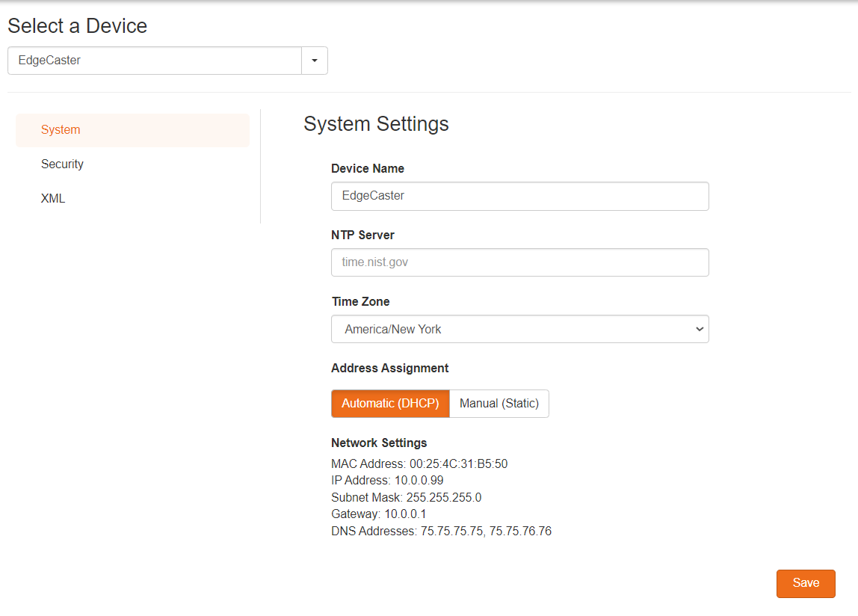
Task: Select Automatic (DHCP) address assignment
Action: [x=391, y=404]
